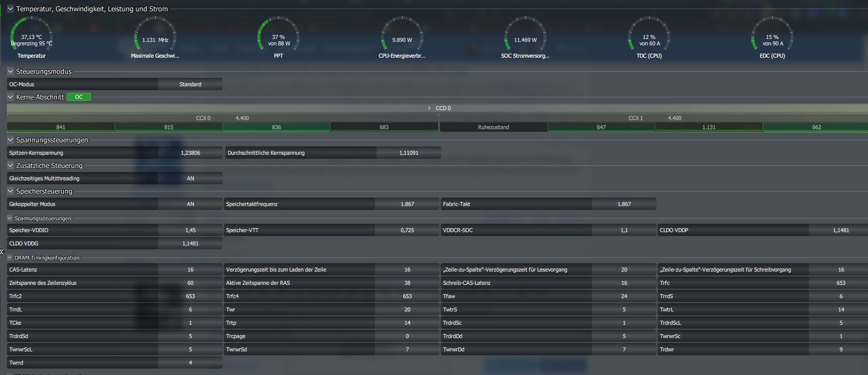Collapse the Kerne-Abschnitt section
Viewport: 868px width, 375px height.
(10, 97)
